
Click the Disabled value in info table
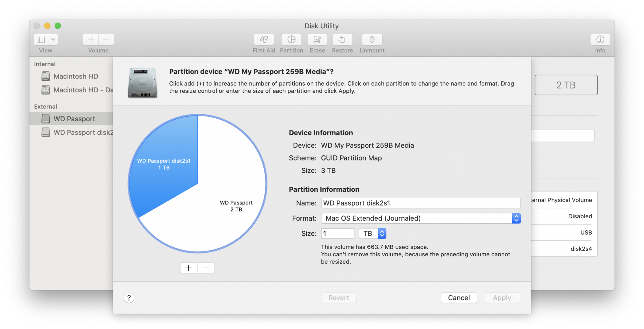(580, 216)
